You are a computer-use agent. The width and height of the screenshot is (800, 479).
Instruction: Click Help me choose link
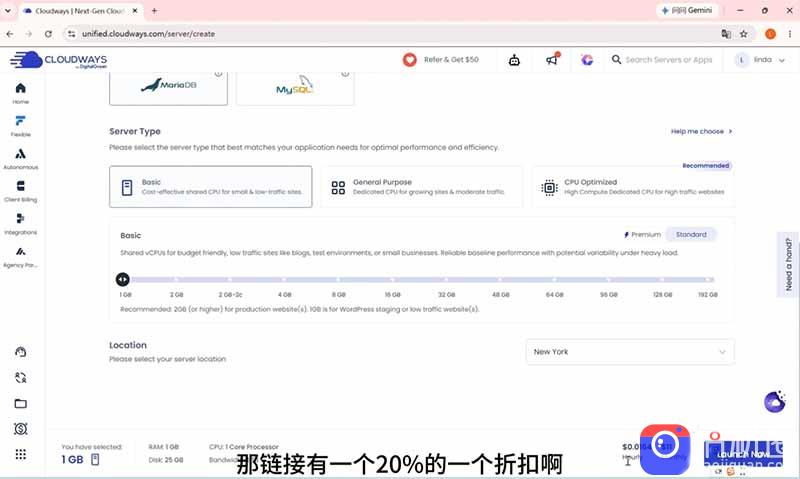pos(702,132)
